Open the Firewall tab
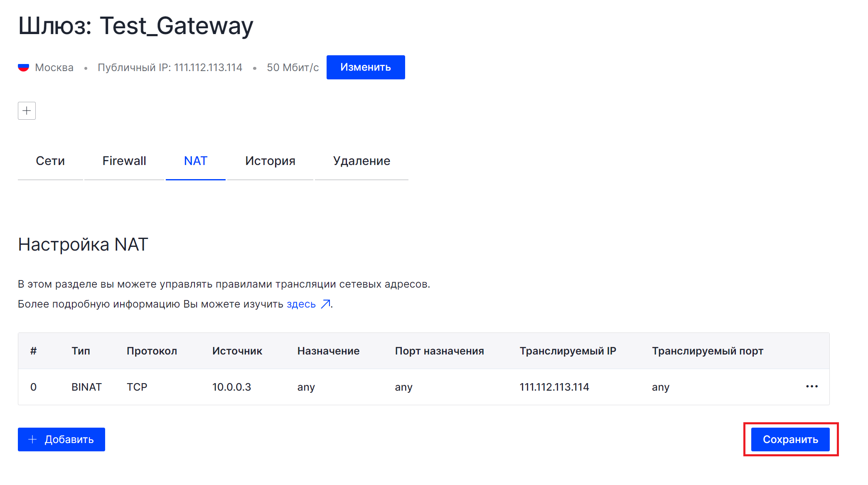This screenshot has width=868, height=485. [x=124, y=161]
